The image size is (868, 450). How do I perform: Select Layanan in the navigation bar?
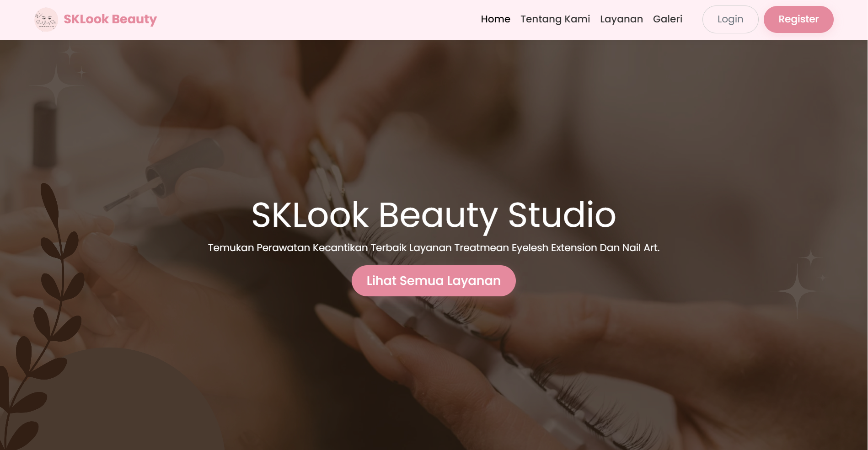(x=622, y=19)
